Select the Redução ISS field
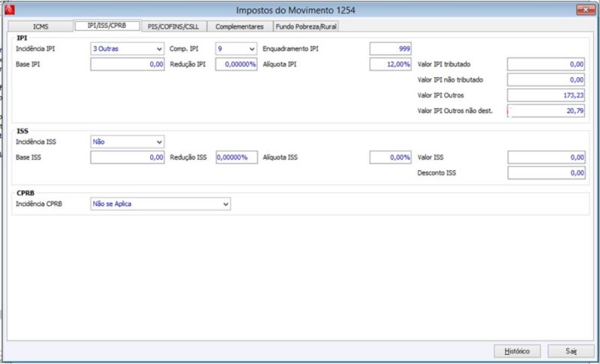Image resolution: width=600 pixels, height=364 pixels. (236, 157)
